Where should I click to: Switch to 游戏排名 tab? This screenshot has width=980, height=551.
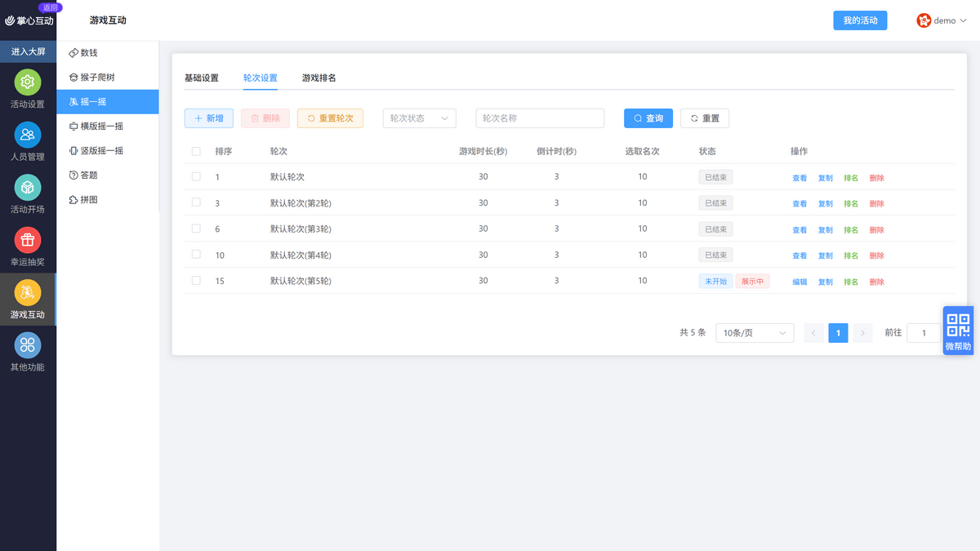pos(319,78)
